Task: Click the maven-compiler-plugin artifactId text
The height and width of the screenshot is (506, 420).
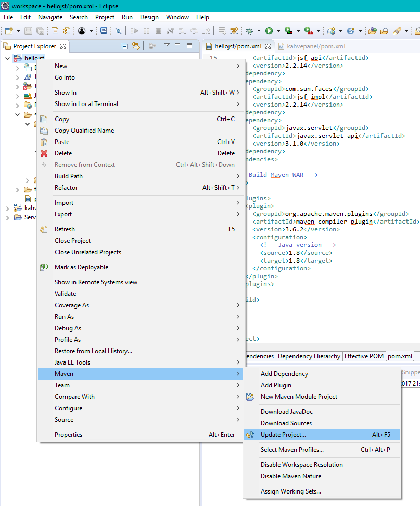Action: (334, 222)
